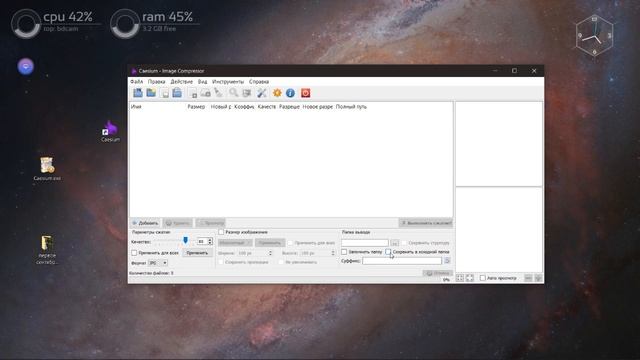Click the greyed picture toolbar icon
Image resolution: width=640 pixels, height=360 pixels.
coord(205,93)
